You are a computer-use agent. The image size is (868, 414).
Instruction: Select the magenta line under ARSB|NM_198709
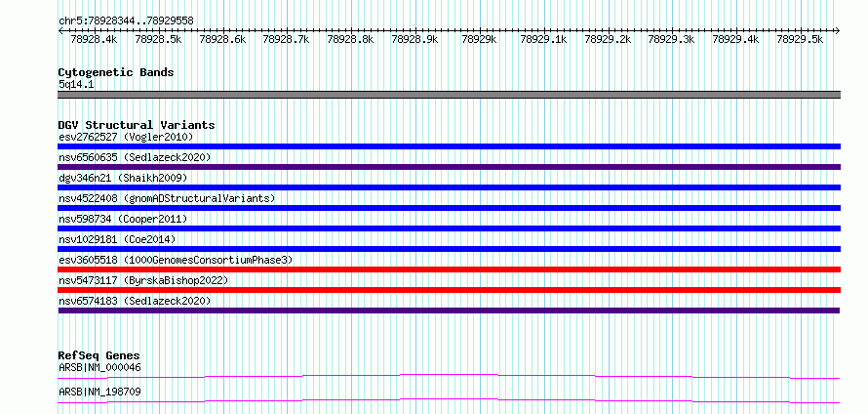point(449,400)
